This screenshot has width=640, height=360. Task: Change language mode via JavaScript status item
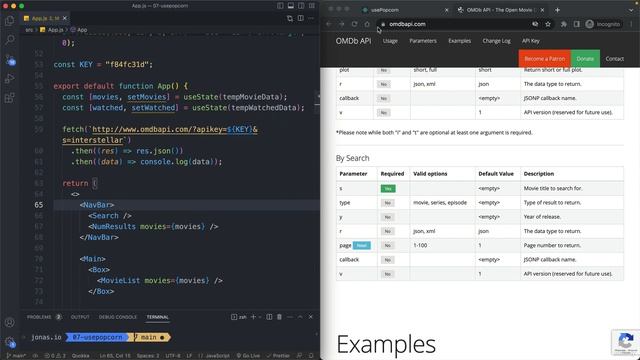coord(214,356)
